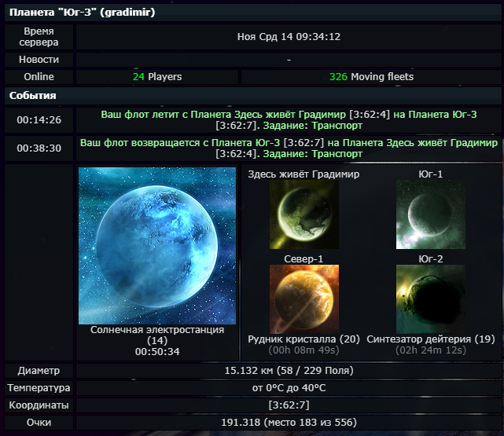This screenshot has width=504, height=436.
Task: Click the returning fleet event at 00:38:30
Action: tap(289, 148)
